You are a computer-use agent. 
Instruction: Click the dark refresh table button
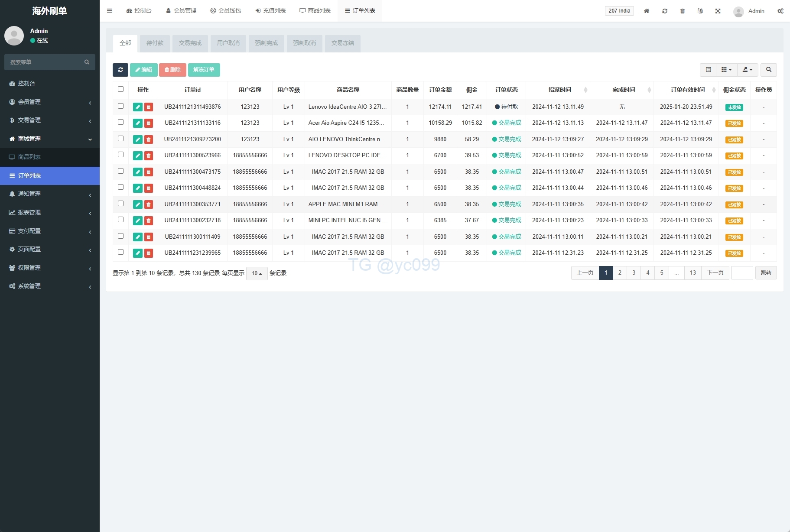pyautogui.click(x=120, y=70)
